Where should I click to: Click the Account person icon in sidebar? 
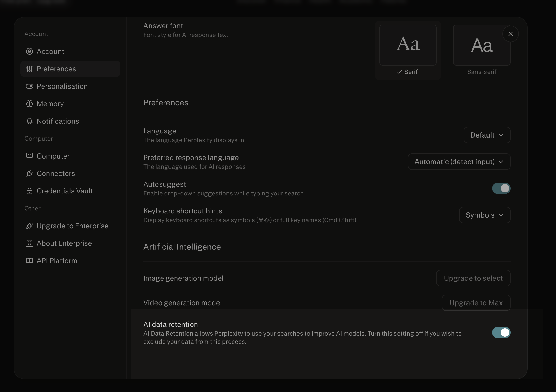[29, 51]
